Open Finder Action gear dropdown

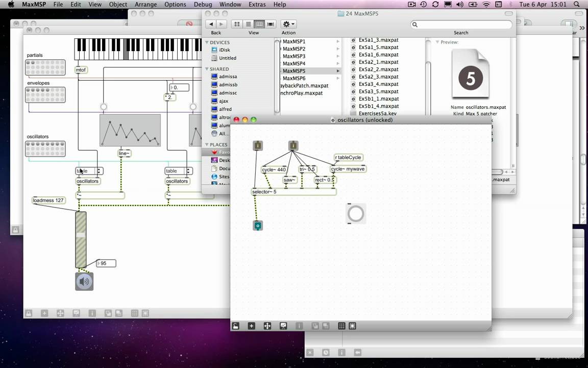[x=288, y=24]
